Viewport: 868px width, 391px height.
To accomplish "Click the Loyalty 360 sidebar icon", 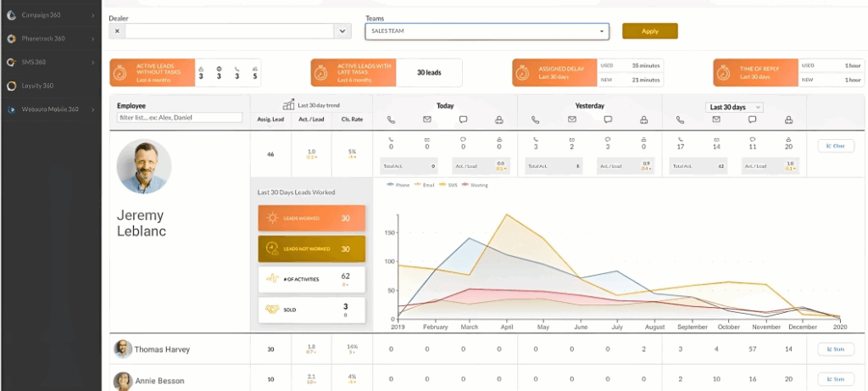I will (11, 86).
